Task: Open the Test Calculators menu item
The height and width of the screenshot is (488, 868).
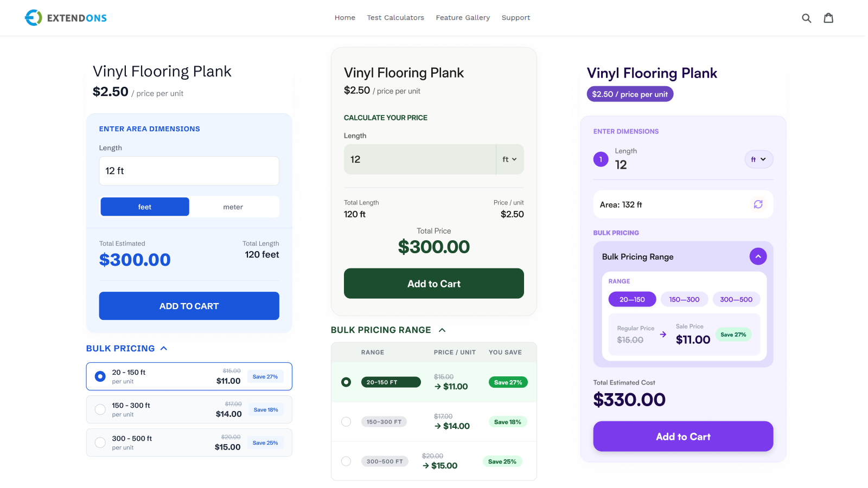Action: 395,18
